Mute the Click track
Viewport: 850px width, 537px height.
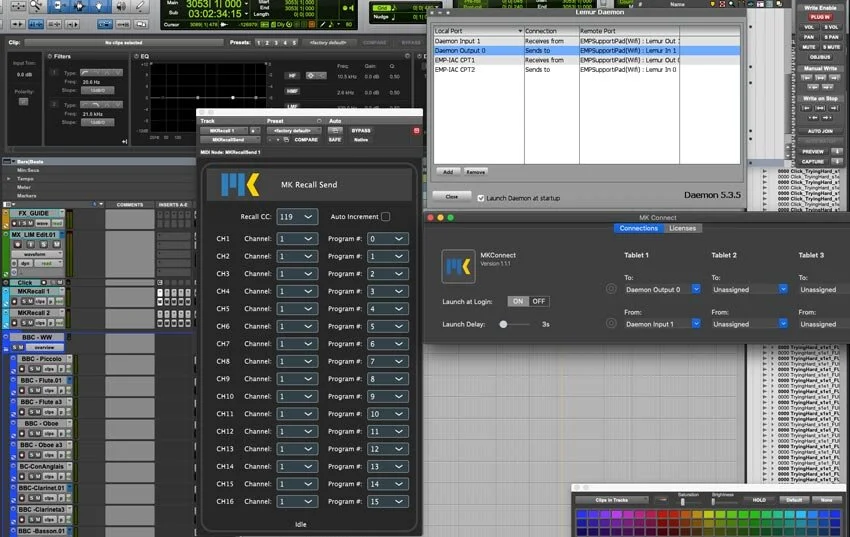pos(61,283)
